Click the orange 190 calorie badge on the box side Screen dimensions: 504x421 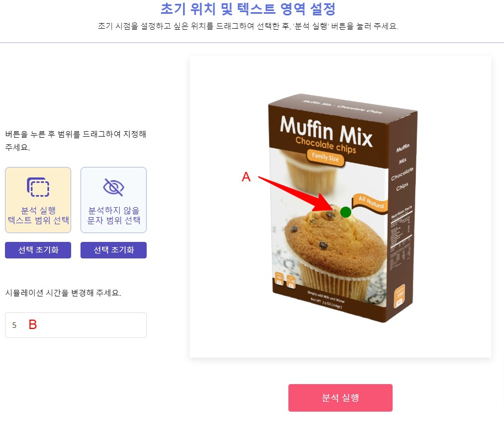coord(400,295)
